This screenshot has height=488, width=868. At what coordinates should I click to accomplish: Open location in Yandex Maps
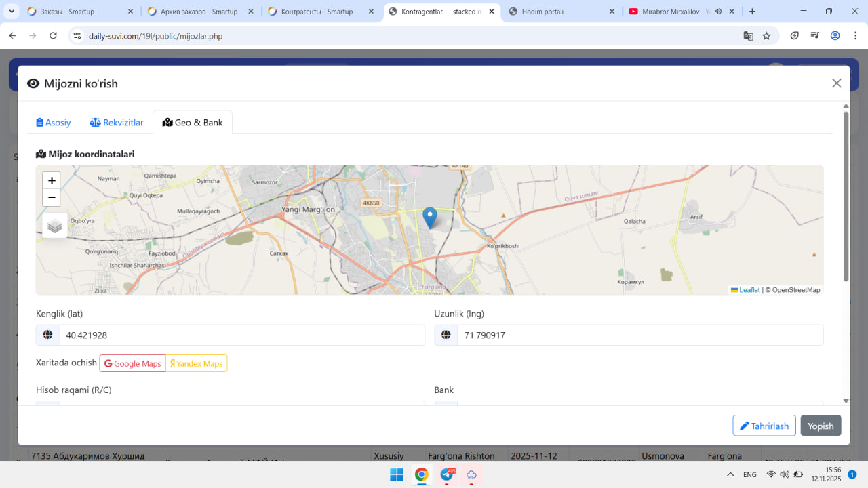(196, 364)
